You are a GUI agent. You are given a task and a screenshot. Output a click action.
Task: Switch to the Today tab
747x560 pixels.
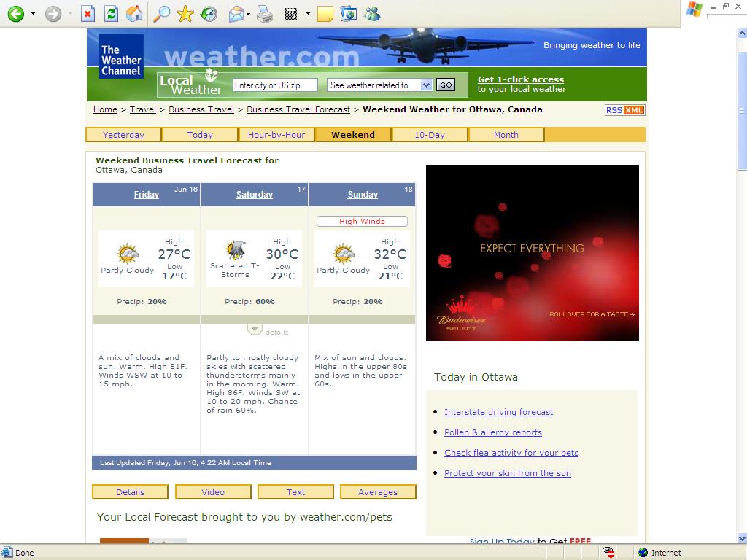tap(200, 135)
